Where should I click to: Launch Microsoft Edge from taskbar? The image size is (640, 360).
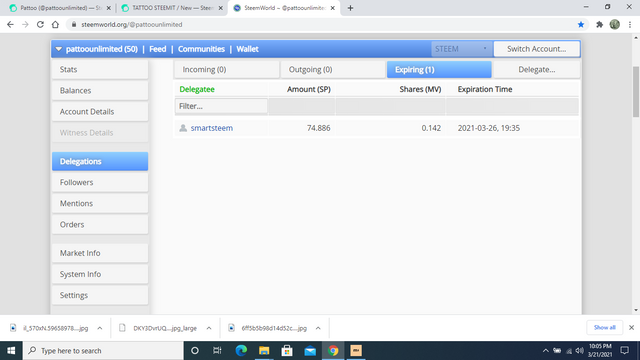241,351
